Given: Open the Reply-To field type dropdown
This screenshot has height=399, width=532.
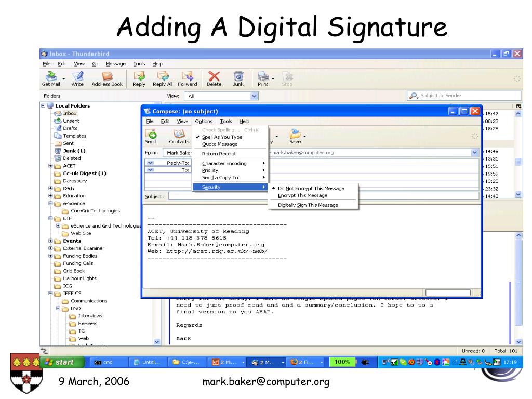Looking at the screenshot, I should click(150, 163).
